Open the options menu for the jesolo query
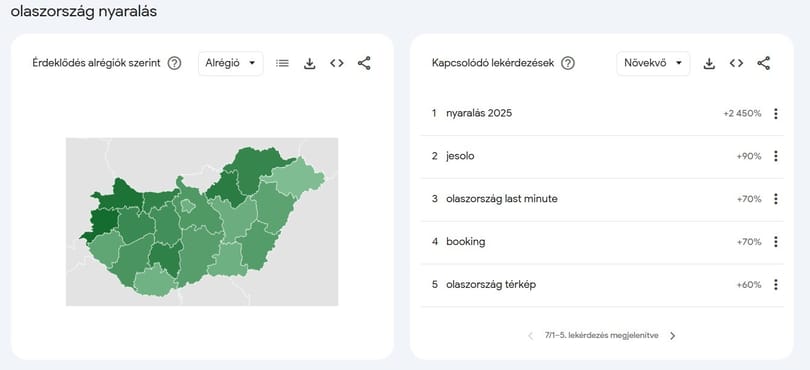The image size is (810, 370). [x=775, y=156]
